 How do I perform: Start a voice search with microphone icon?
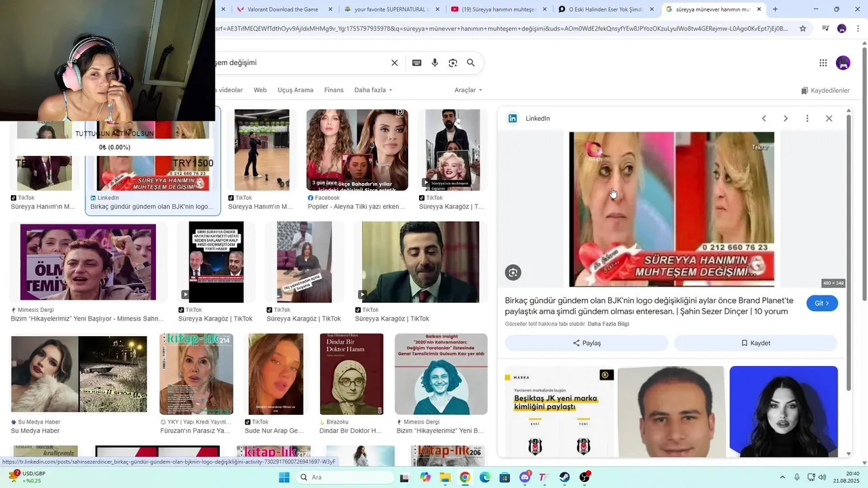pyautogui.click(x=435, y=63)
